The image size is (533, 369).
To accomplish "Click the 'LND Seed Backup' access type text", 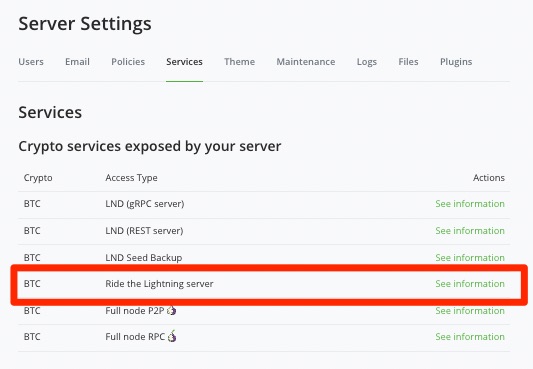I will coord(144,258).
